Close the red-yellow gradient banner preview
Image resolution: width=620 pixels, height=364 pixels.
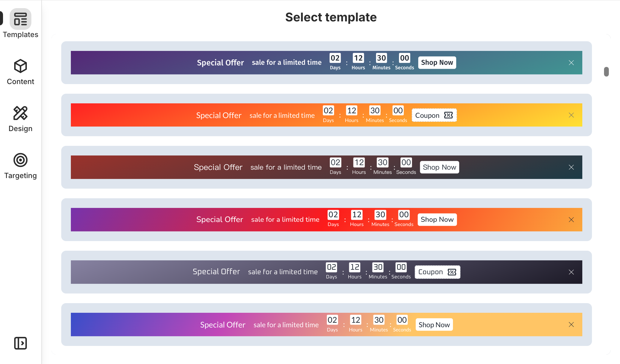pyautogui.click(x=571, y=115)
